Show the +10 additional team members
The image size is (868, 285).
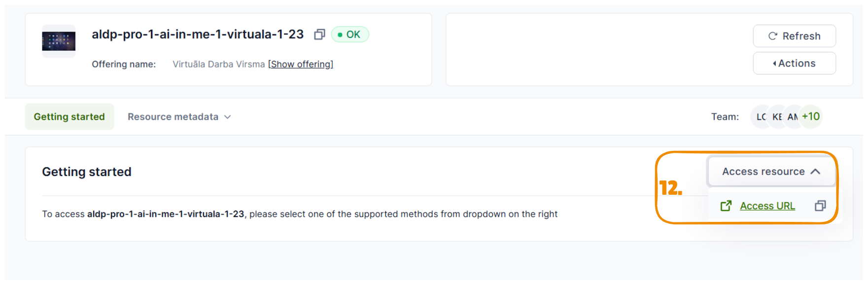click(811, 117)
